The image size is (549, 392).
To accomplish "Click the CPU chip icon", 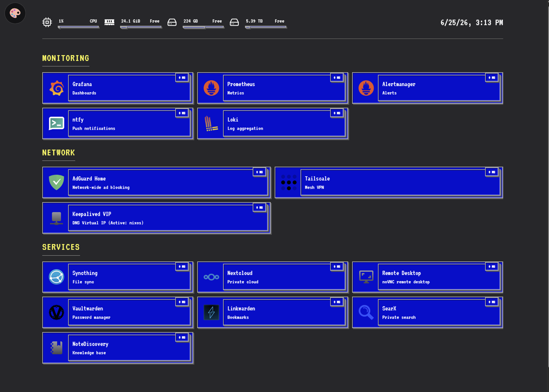I will click(x=47, y=22).
